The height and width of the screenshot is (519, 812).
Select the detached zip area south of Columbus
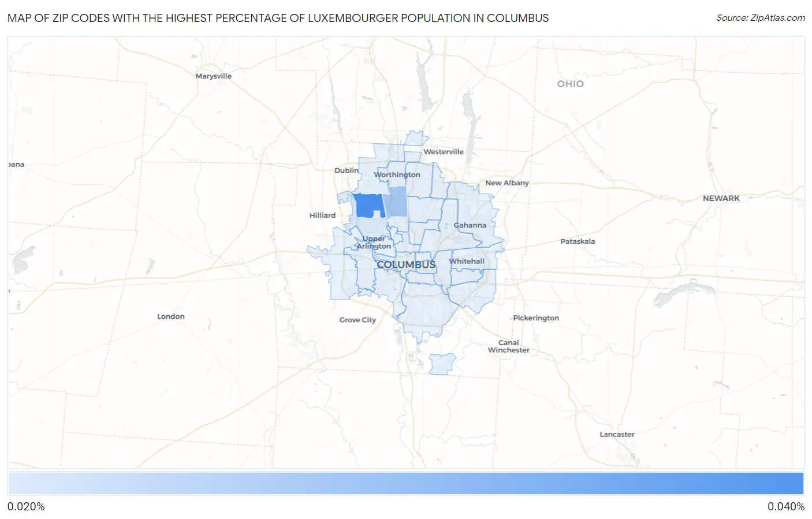point(442,364)
